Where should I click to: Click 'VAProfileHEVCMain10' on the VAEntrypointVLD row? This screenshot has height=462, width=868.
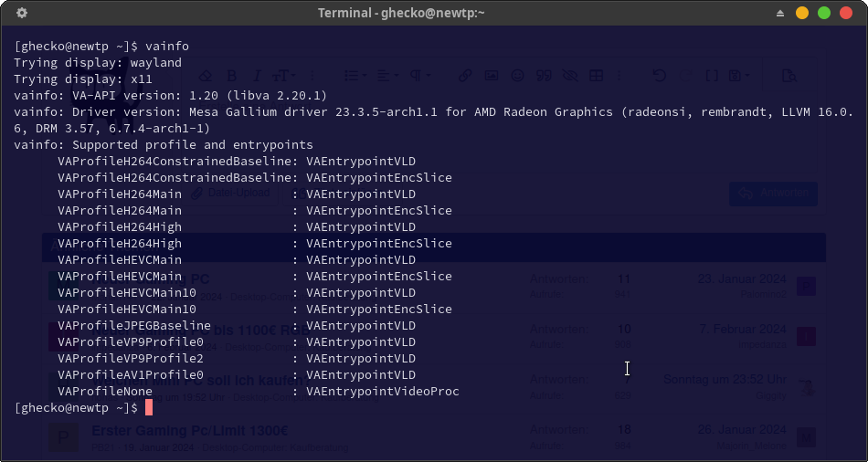point(127,293)
